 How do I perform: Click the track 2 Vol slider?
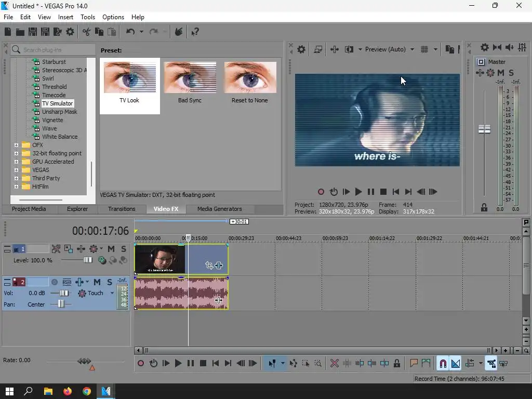(x=64, y=293)
